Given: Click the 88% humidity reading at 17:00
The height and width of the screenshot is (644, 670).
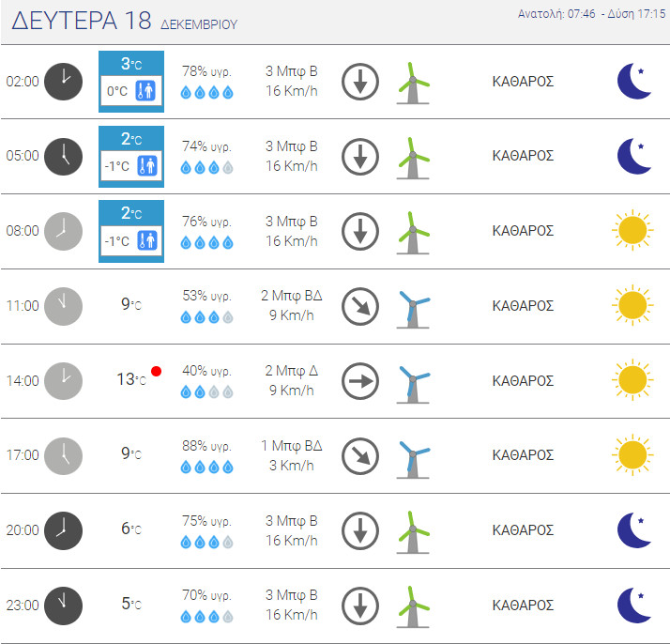Looking at the screenshot, I should click(x=206, y=446).
